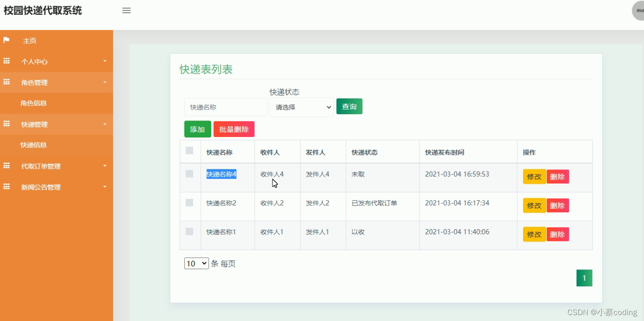This screenshot has height=321, width=644.
Task: Click the flag icon beside 主页
Action: [x=6, y=40]
